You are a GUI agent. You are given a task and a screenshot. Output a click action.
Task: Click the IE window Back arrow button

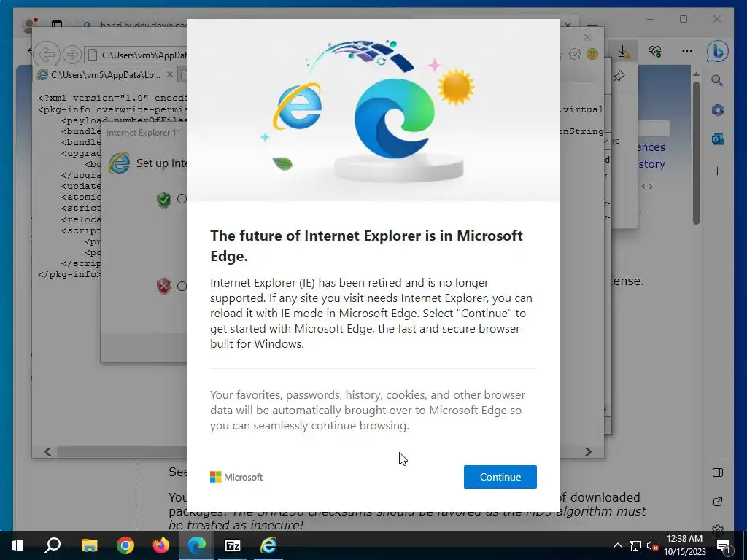pyautogui.click(x=47, y=55)
